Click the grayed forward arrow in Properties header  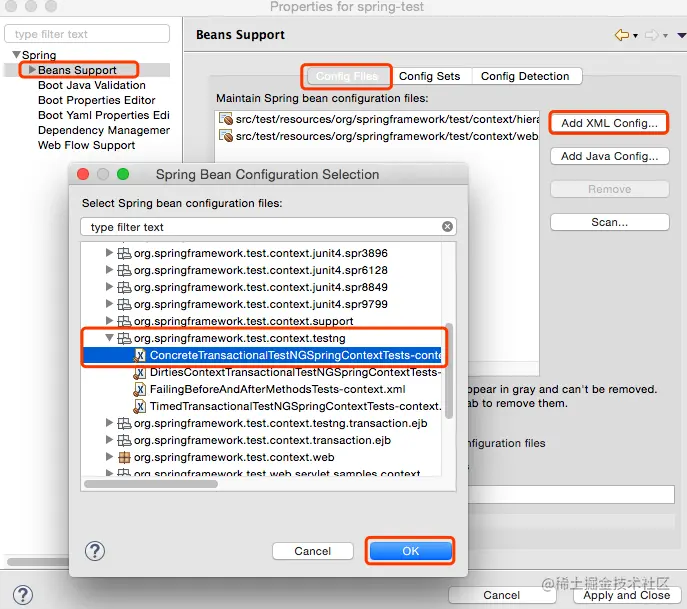point(652,35)
